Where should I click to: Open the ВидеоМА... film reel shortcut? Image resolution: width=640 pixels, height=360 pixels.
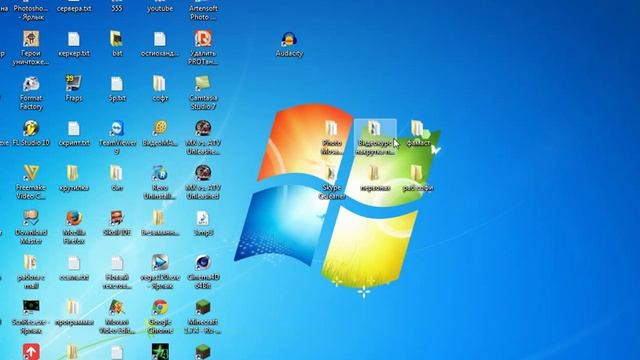click(x=160, y=128)
